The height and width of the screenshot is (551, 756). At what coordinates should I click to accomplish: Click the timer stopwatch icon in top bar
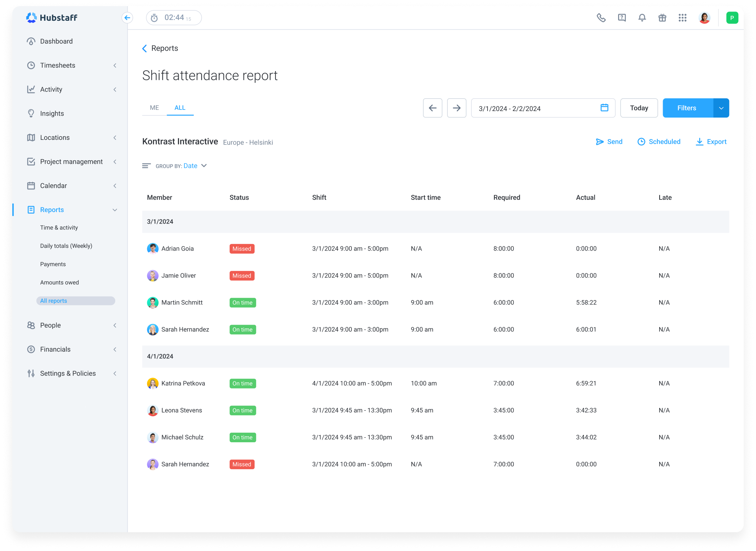pyautogui.click(x=155, y=17)
